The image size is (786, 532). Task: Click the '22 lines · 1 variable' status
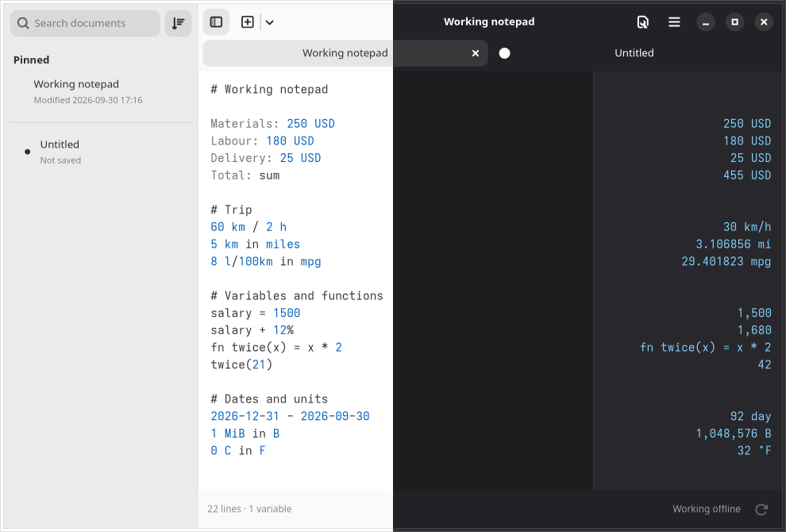(x=249, y=509)
